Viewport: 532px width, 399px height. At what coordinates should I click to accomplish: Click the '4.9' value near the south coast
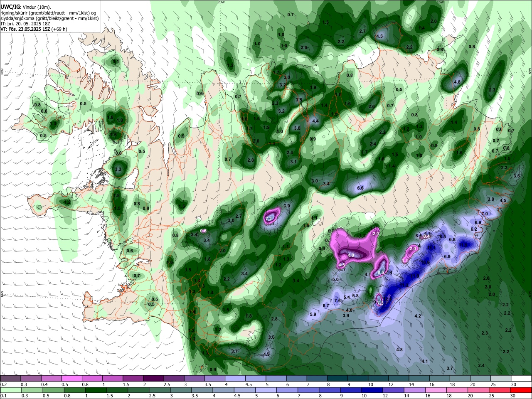point(266,354)
